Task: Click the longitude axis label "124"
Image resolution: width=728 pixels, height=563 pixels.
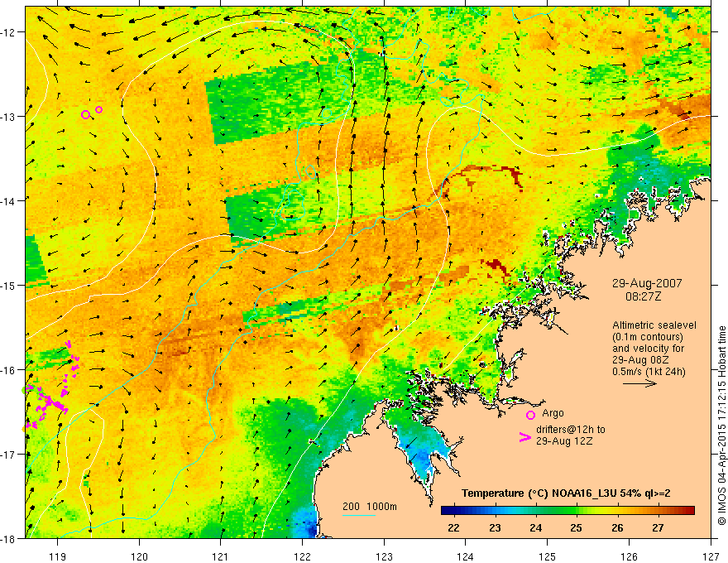Action: point(465,556)
